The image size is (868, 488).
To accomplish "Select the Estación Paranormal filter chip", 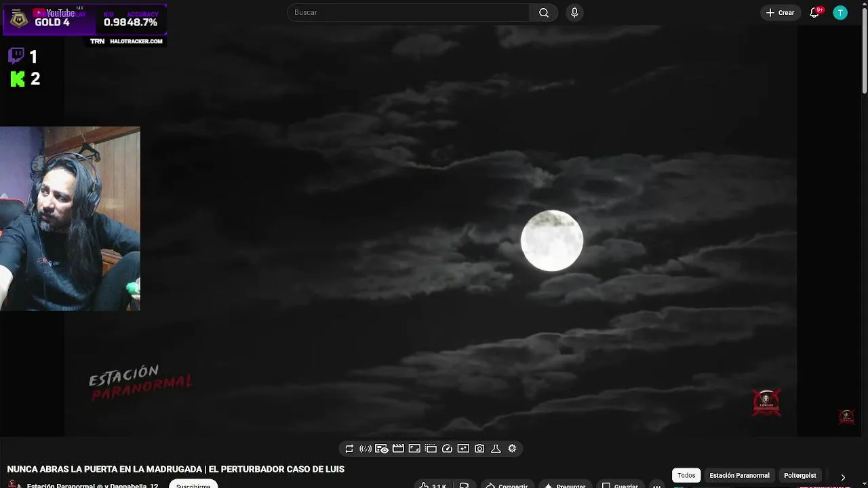I will 739,475.
